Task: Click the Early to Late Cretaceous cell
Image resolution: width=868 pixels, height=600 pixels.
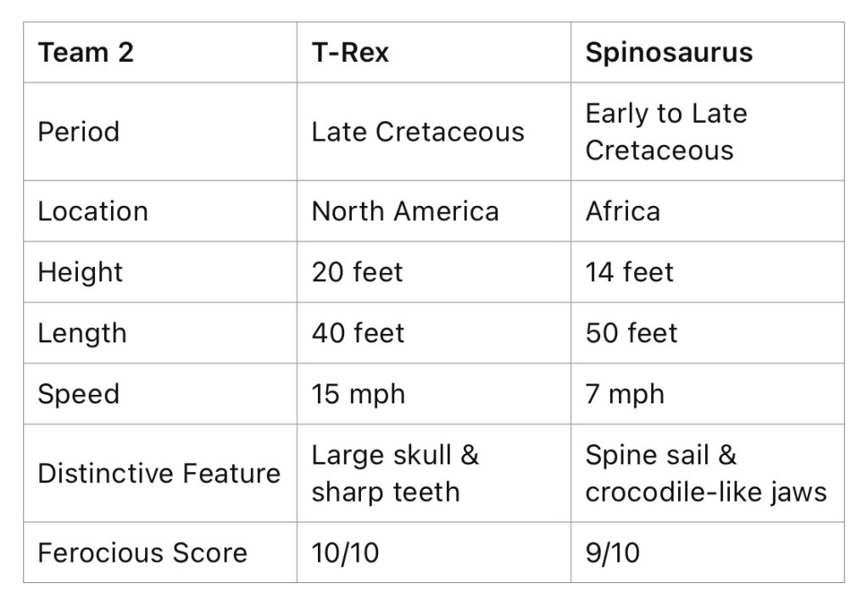Action: click(666, 132)
